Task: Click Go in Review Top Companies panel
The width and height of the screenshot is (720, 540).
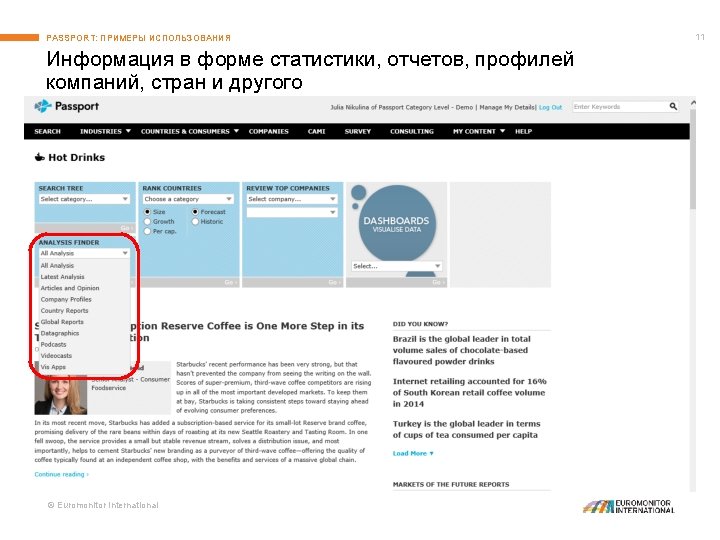Action: point(335,282)
